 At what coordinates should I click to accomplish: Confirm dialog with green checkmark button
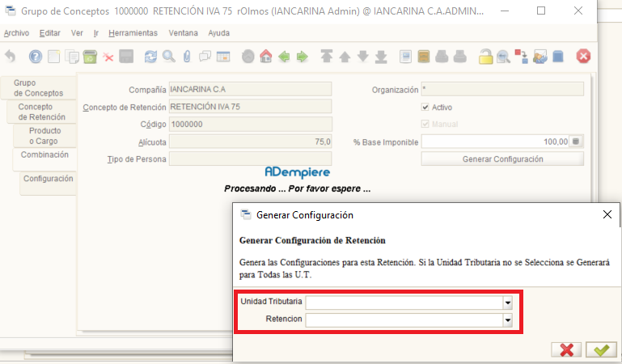coord(601,349)
